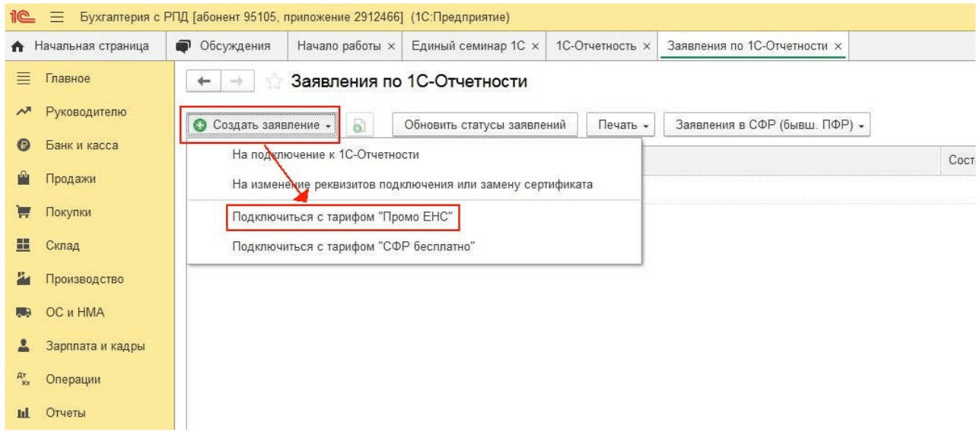Open Заявления в СФР (бывш. ПФР) dropdown
Viewport: 980px width, 435px height.
(x=768, y=125)
